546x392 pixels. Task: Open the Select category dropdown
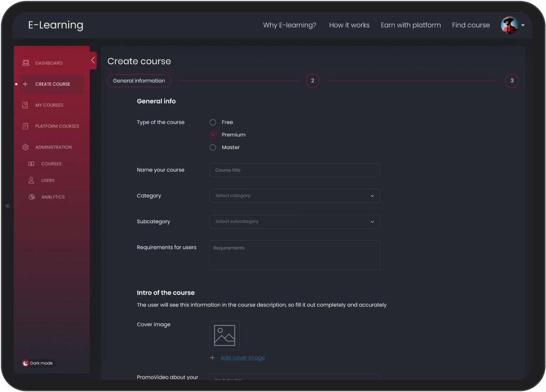(x=295, y=196)
